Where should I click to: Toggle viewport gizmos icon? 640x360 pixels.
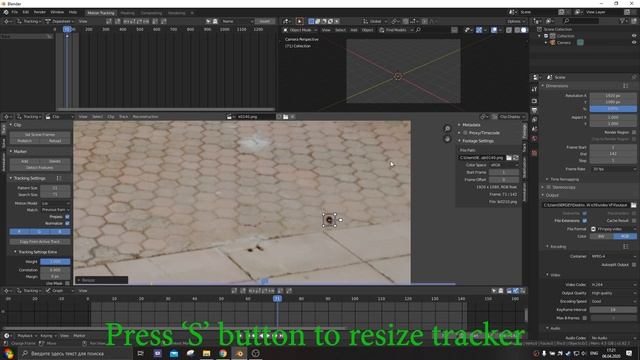tap(479, 30)
